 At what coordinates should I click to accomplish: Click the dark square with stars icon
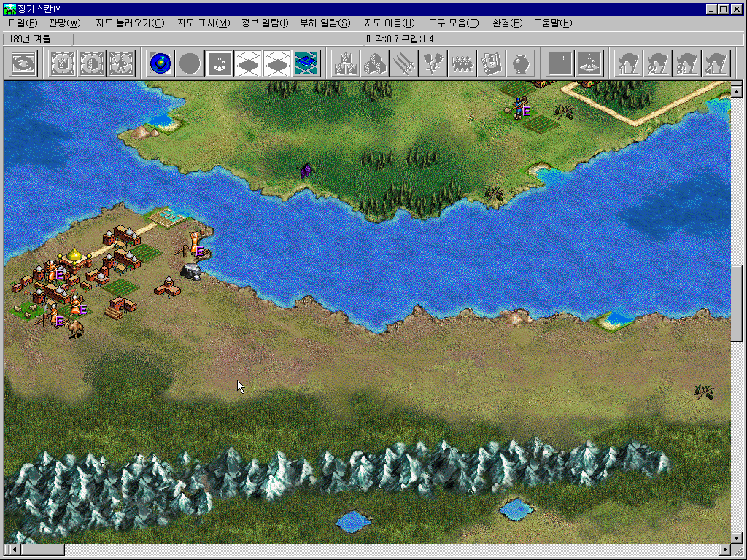[560, 63]
